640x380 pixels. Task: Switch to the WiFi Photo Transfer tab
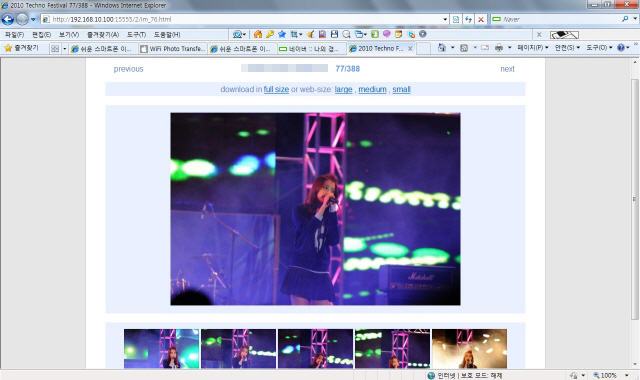click(173, 49)
